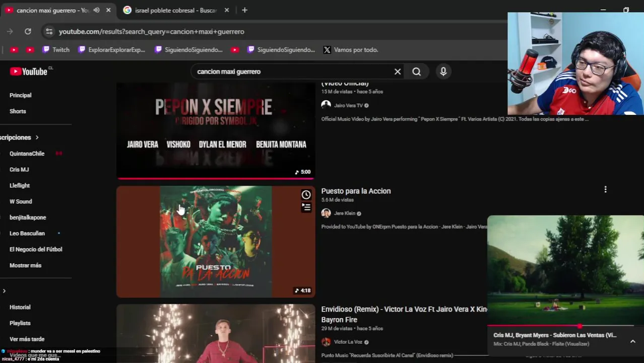The height and width of the screenshot is (363, 644).
Task: Open site info icon in the address bar
Action: (x=49, y=31)
